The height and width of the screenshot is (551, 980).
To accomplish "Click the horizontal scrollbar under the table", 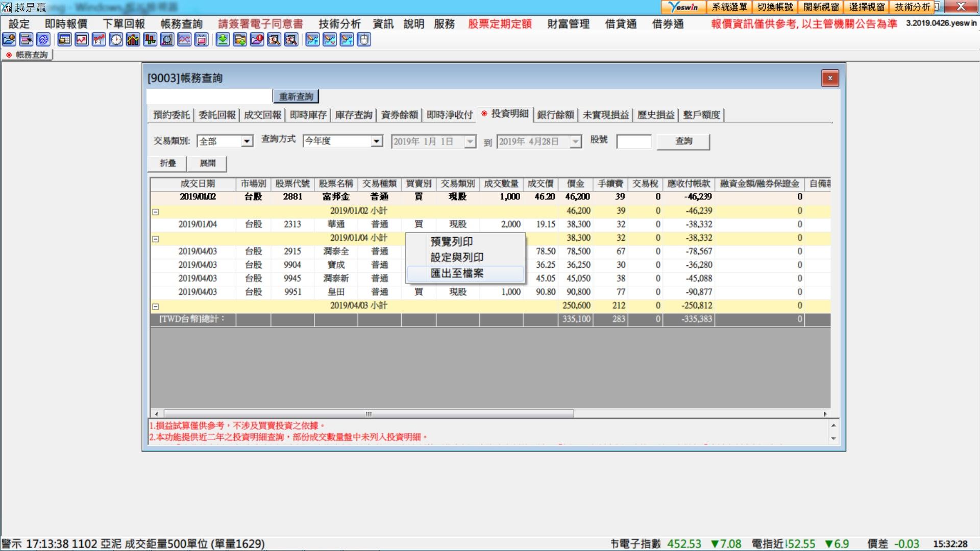I will click(369, 414).
